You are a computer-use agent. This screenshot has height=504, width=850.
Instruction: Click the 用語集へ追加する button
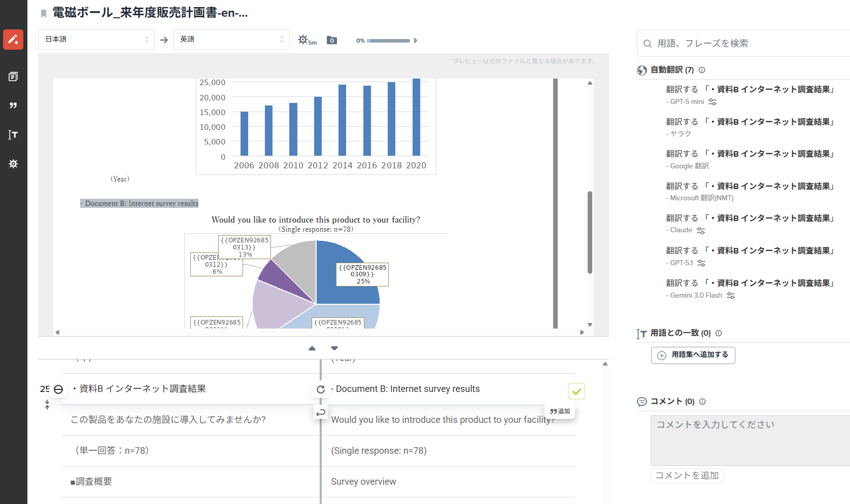click(x=693, y=355)
